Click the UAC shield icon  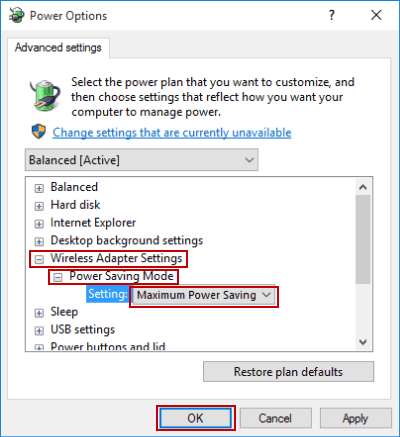coord(39,132)
